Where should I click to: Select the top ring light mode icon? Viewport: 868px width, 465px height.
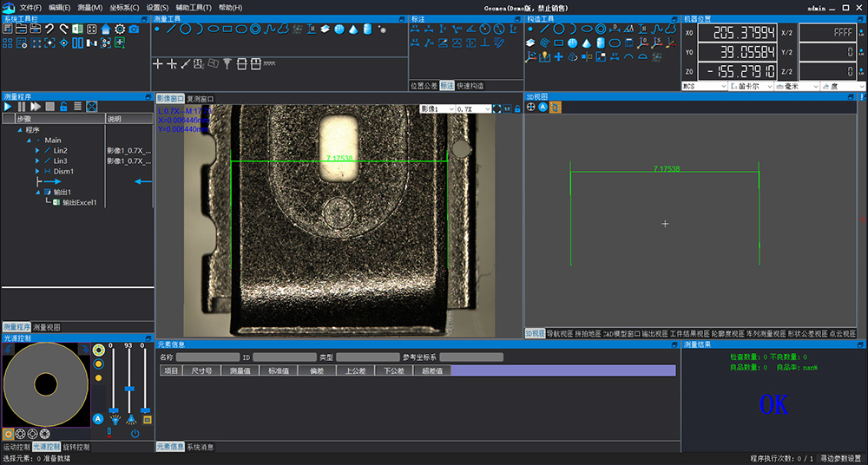(x=99, y=350)
